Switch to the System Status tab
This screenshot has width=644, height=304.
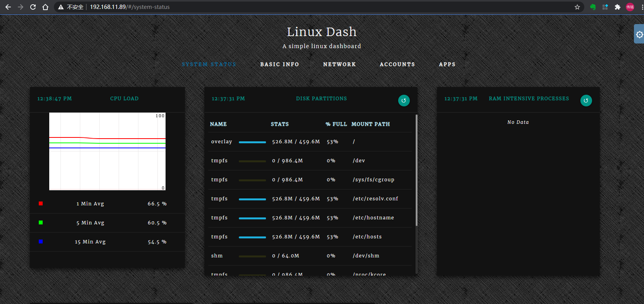pos(209,64)
